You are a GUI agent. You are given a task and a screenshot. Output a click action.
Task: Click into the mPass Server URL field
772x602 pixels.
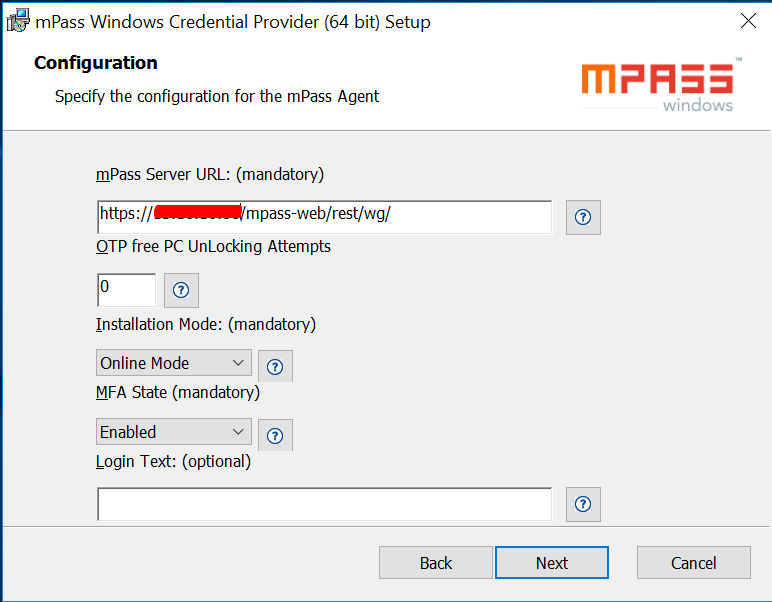point(324,217)
